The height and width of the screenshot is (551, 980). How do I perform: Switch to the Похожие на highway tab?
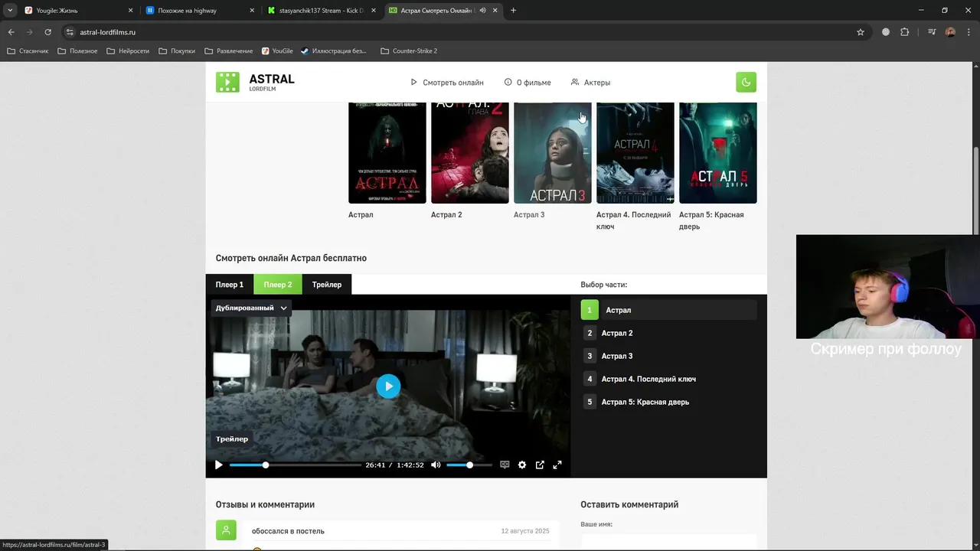coord(201,11)
